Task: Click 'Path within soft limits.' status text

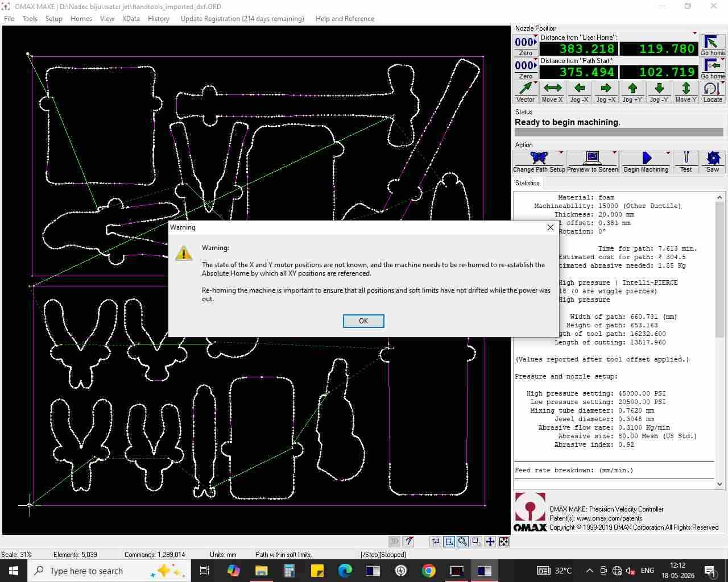Action: [x=283, y=555]
